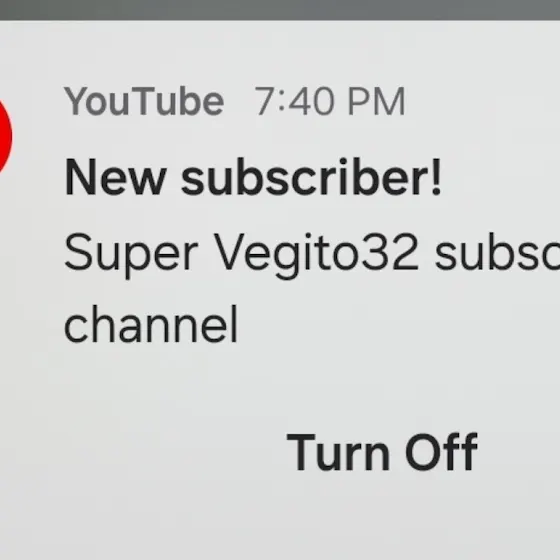The height and width of the screenshot is (560, 560).
Task: Click empty space left of Turn Off
Action: 143,452
